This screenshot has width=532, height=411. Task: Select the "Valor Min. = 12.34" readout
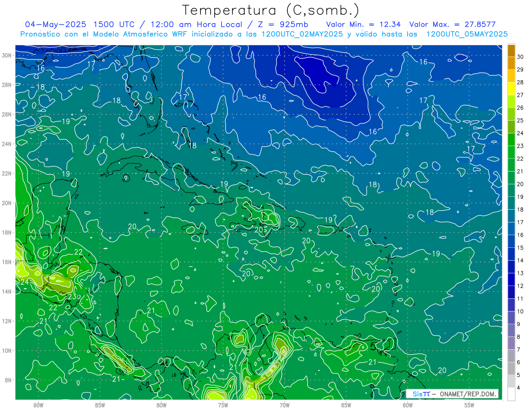364,24
